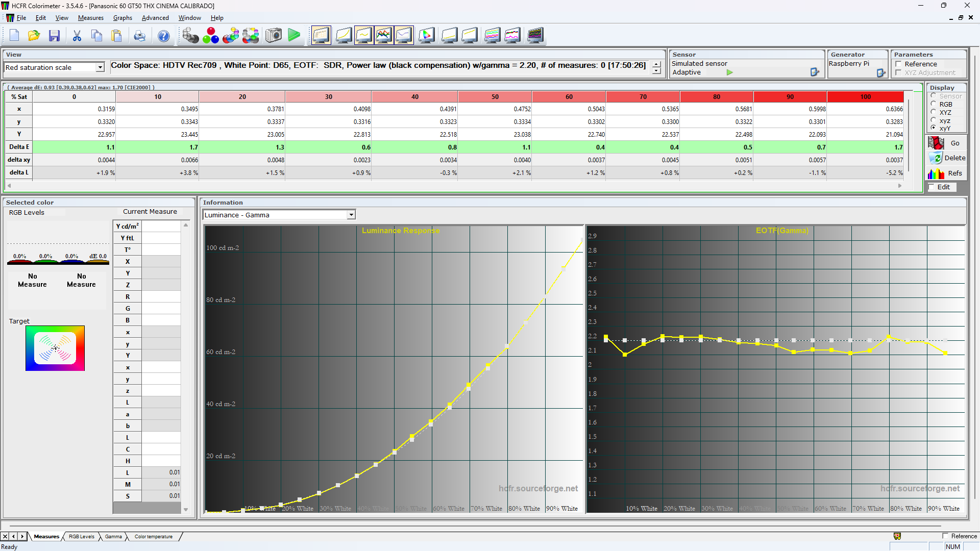Create a new file with the New icon
Image resolution: width=980 pixels, height=551 pixels.
(14, 35)
